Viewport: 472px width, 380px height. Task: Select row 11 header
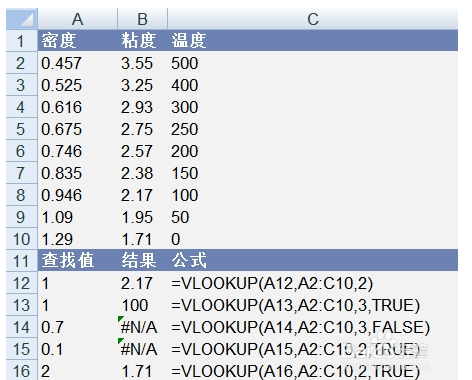coord(22,260)
